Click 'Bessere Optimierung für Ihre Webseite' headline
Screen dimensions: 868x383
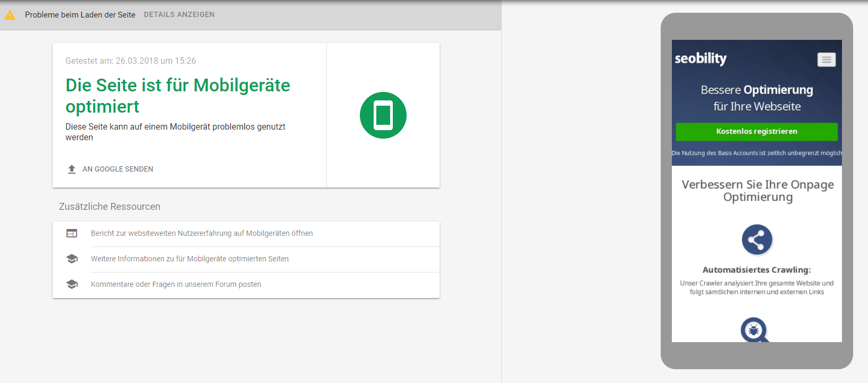757,98
